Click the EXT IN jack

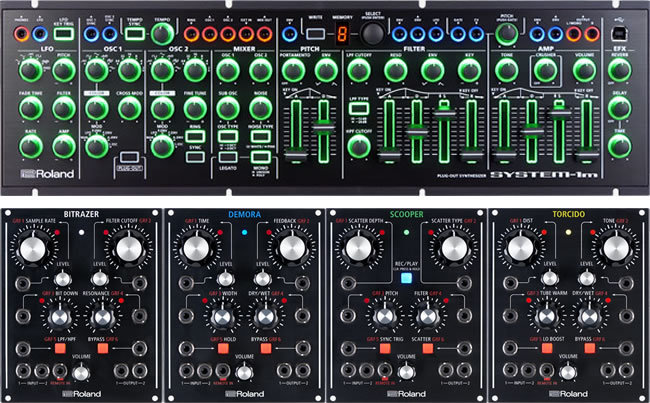pos(246,34)
